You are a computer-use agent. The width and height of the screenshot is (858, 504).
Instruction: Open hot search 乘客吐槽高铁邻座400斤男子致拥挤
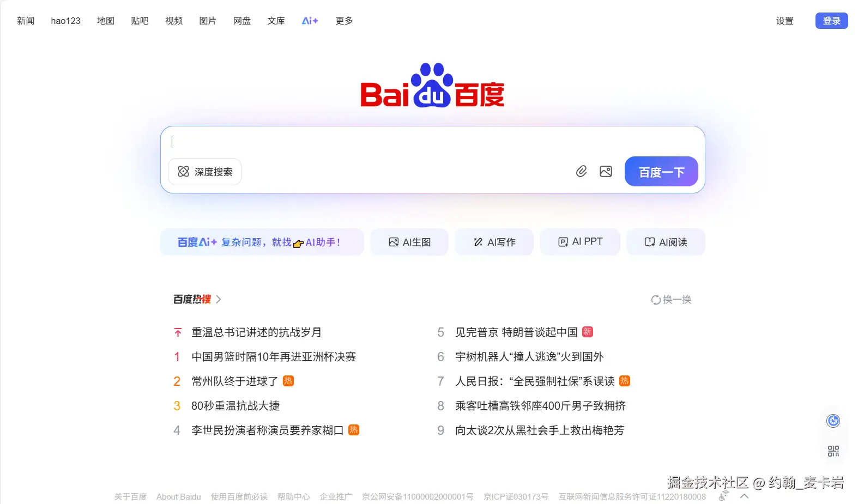540,405
